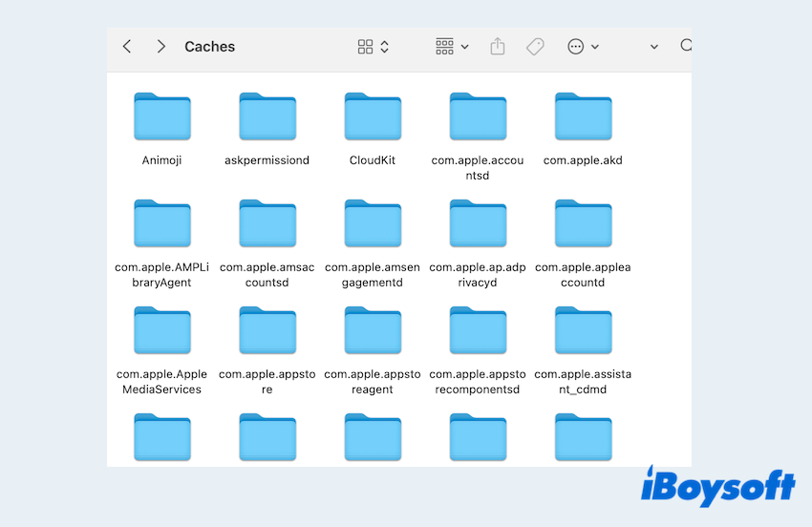Expand the toolbar overflow chevron

pyautogui.click(x=654, y=47)
